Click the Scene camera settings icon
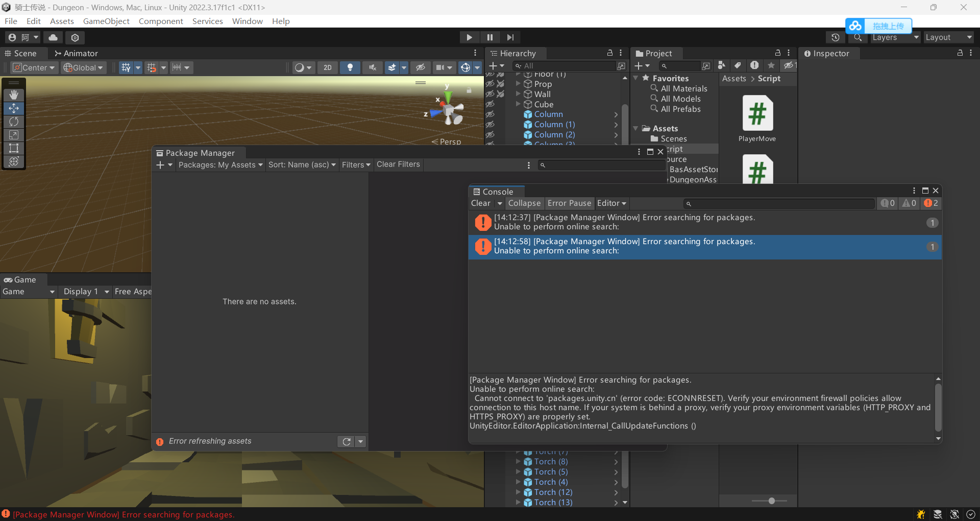 pyautogui.click(x=440, y=67)
